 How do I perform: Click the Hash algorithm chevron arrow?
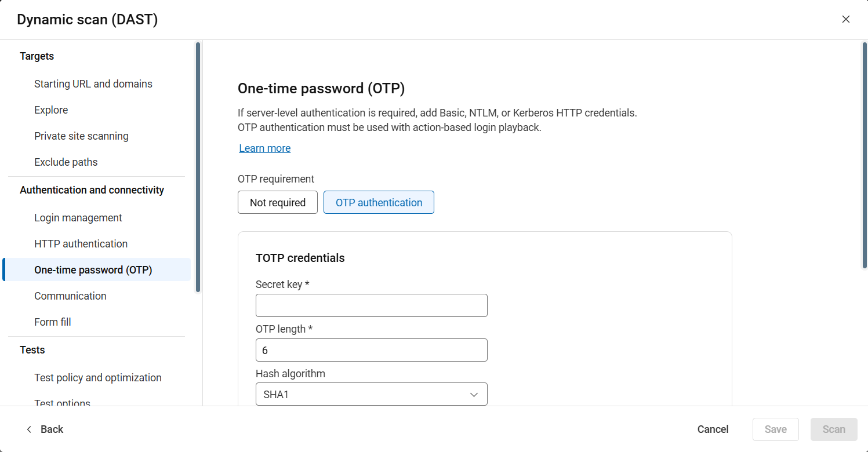(x=474, y=395)
